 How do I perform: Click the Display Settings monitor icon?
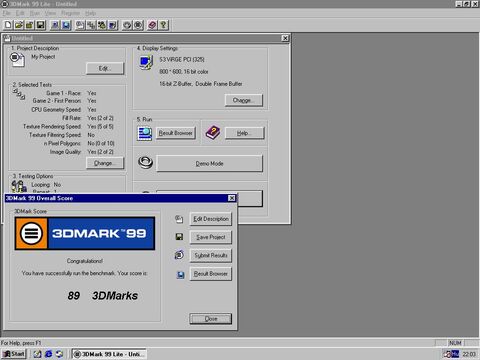pyautogui.click(x=146, y=62)
